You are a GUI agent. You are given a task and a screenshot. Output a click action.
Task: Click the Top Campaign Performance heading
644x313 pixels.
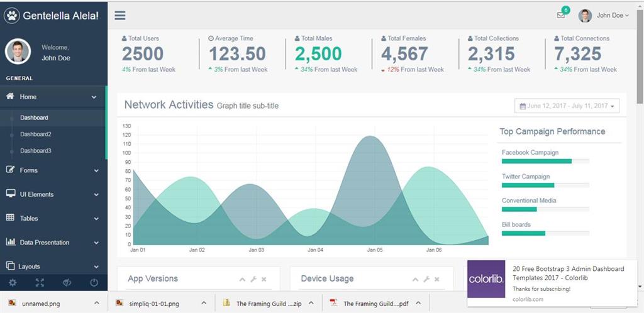point(552,132)
